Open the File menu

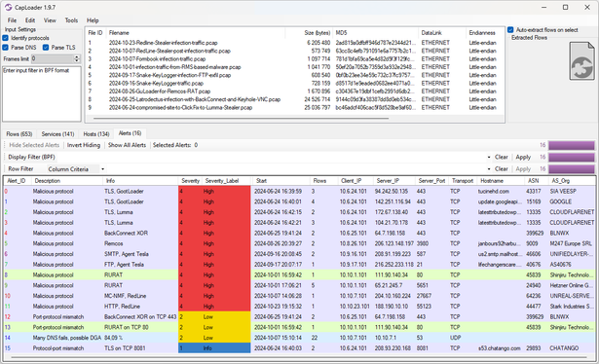12,20
